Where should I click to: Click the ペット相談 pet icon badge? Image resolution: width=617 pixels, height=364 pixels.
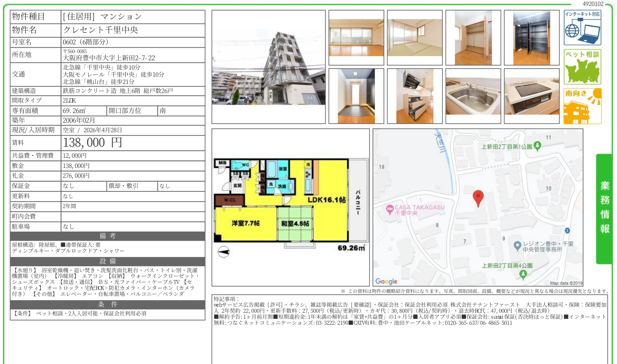582,67
